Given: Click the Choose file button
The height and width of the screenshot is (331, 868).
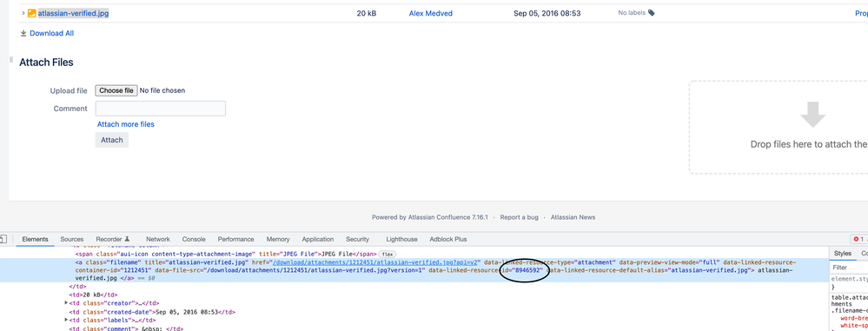Looking at the screenshot, I should (x=116, y=90).
